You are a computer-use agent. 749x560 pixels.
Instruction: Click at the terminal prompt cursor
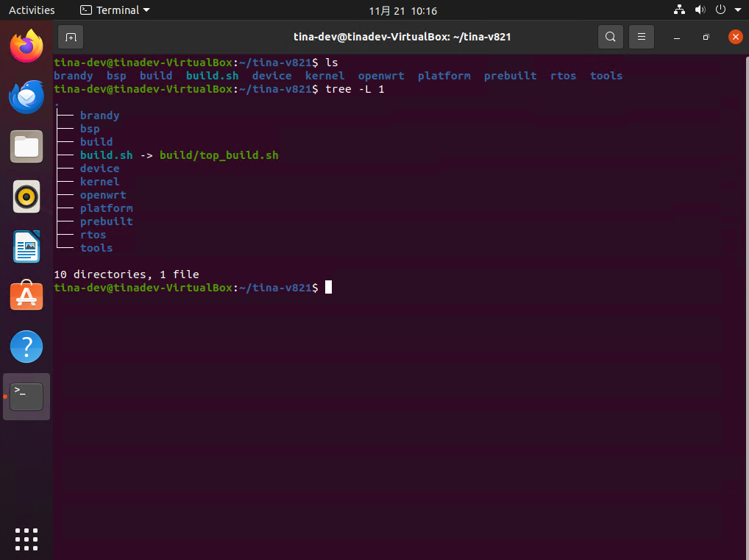pyautogui.click(x=328, y=288)
